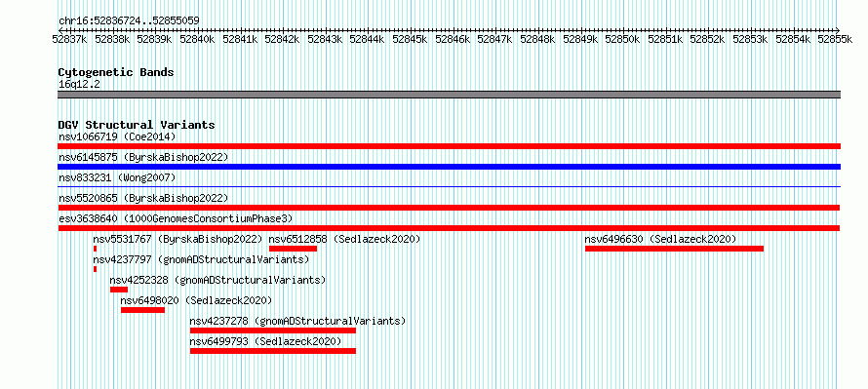The height and width of the screenshot is (389, 868).
Task: Open nsv4252328 (gnomADStructuralVariants) label
Action: click(x=217, y=280)
